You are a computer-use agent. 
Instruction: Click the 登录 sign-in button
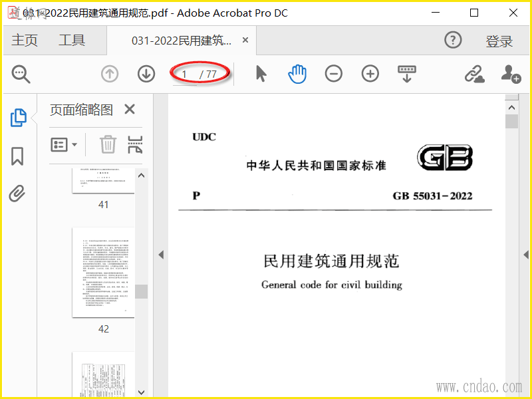[499, 41]
